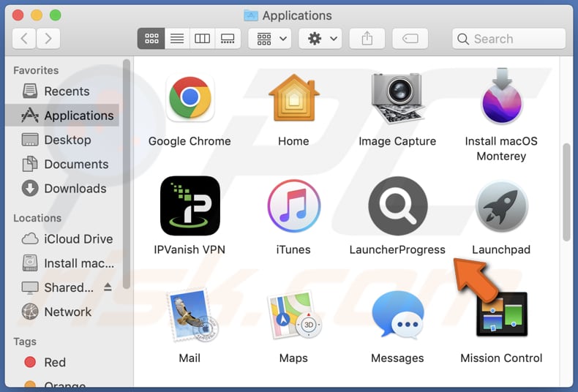Screen dimensions: 578x392
Task: Switch to gallery view
Action: click(228, 38)
